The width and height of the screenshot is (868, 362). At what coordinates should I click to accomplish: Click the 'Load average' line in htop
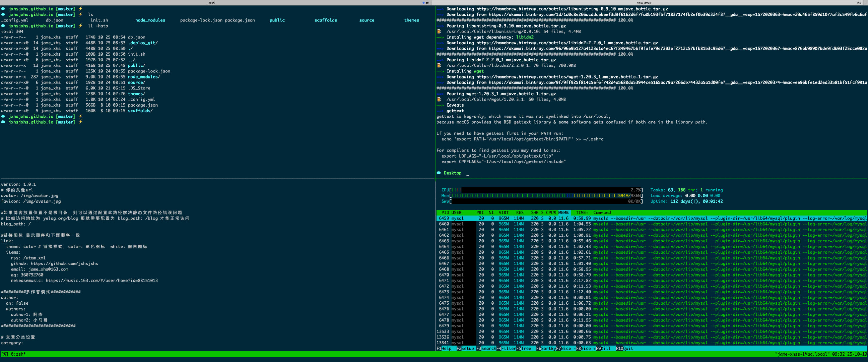coord(685,196)
